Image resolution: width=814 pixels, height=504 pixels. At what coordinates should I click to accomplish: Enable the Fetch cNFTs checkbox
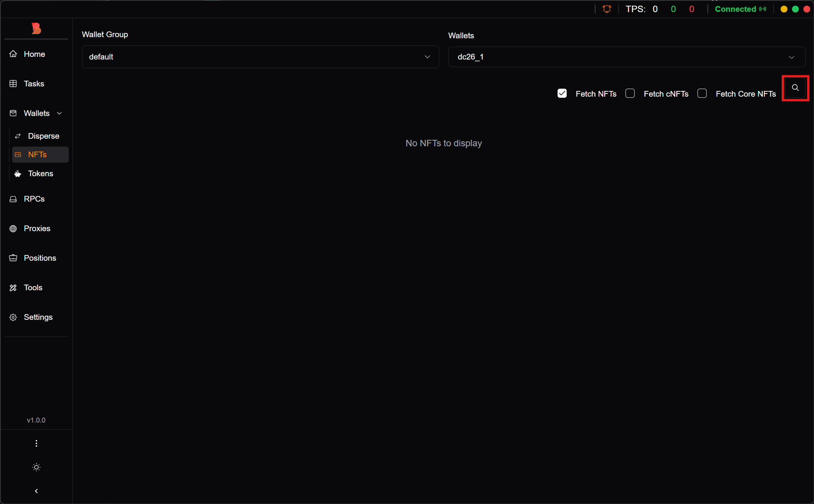630,93
